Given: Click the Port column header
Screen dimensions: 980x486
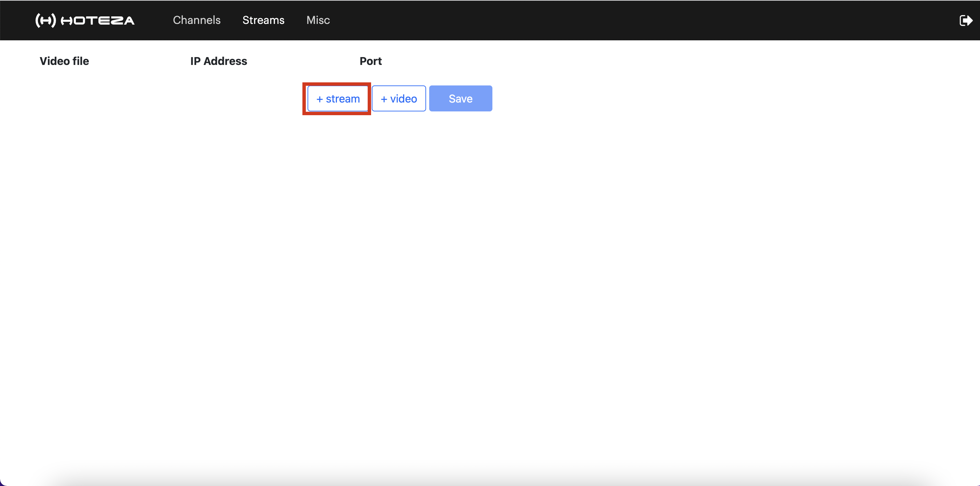Looking at the screenshot, I should pos(370,61).
